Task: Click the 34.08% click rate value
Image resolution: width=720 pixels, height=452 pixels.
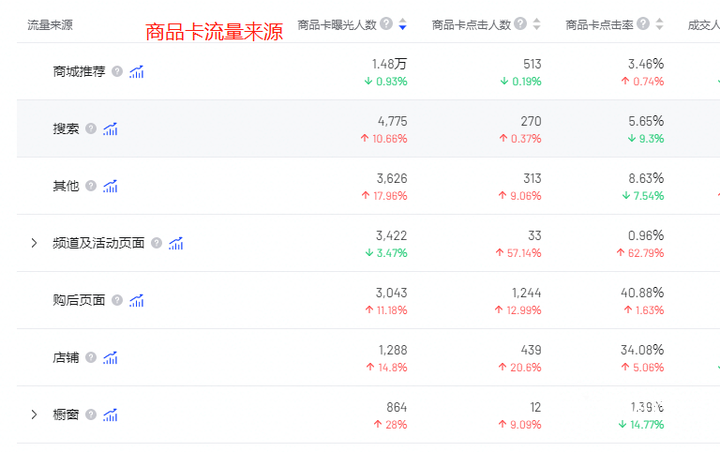Action: click(x=642, y=350)
